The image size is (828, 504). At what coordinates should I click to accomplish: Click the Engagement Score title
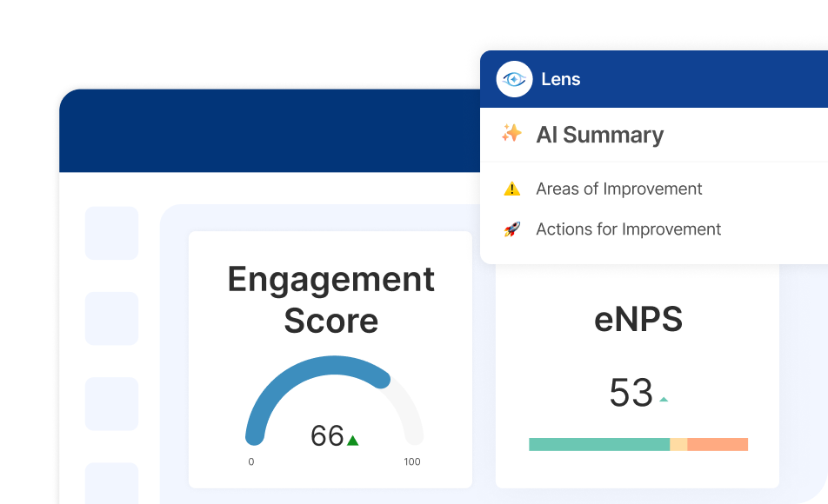(331, 299)
